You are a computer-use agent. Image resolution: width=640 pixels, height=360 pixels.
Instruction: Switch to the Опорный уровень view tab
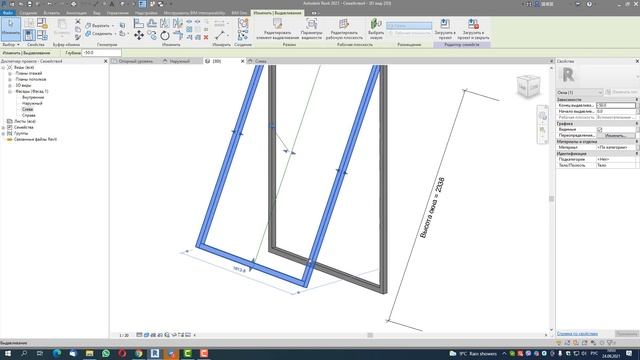coord(136,61)
